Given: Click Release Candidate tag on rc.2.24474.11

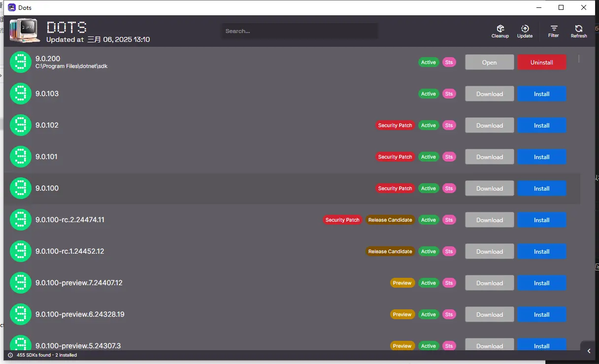Looking at the screenshot, I should (x=390, y=220).
